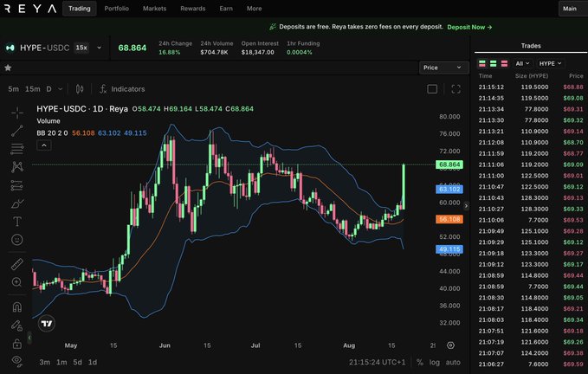Image resolution: width=588 pixels, height=374 pixels.
Task: Click the blue 49.115 lower band label
Action: point(449,249)
